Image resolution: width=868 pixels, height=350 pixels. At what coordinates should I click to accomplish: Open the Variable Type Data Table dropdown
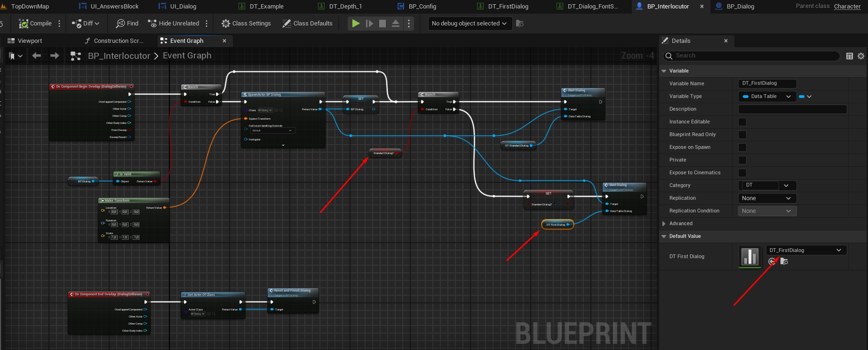pos(767,97)
